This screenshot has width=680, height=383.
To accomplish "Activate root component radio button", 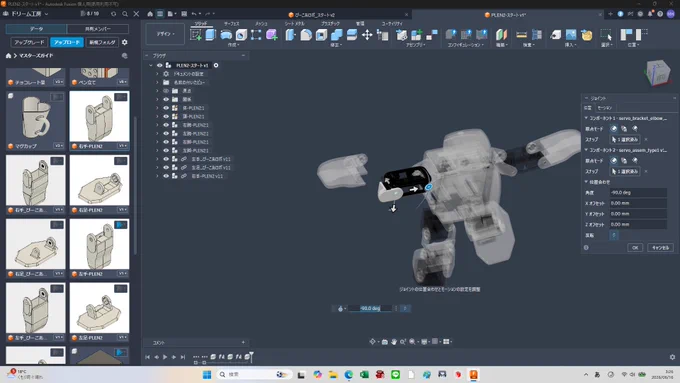I will (x=216, y=65).
